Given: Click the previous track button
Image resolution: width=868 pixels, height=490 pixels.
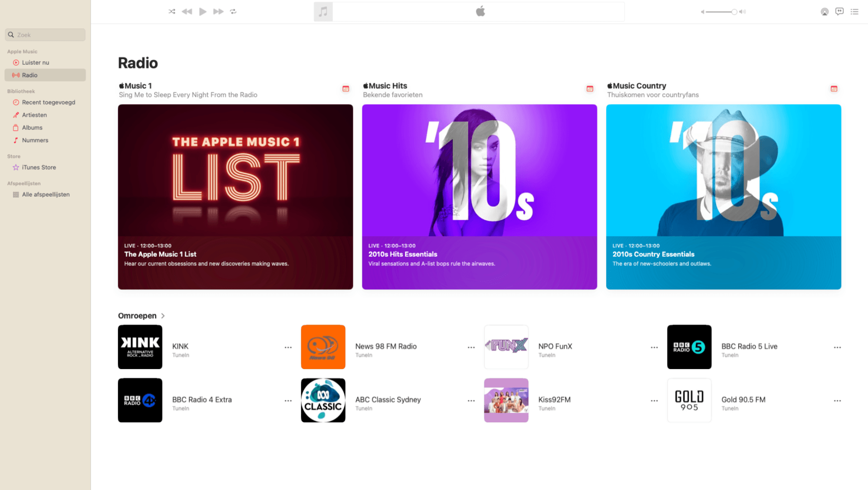Looking at the screenshot, I should coord(187,12).
